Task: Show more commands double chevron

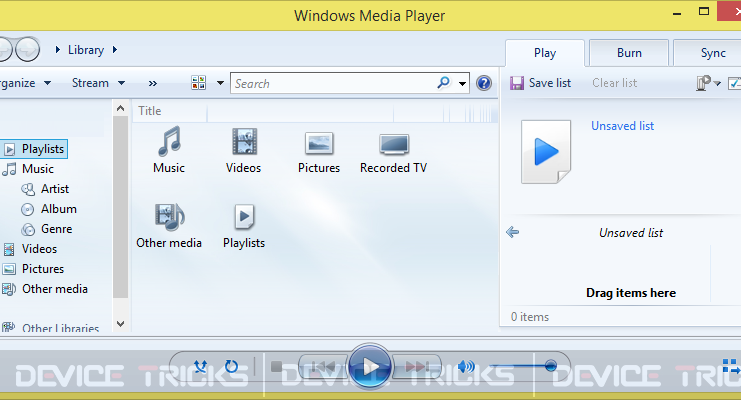Action: click(153, 84)
